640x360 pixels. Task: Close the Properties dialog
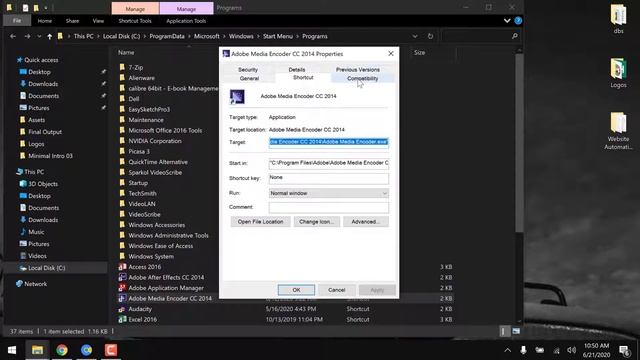(391, 53)
